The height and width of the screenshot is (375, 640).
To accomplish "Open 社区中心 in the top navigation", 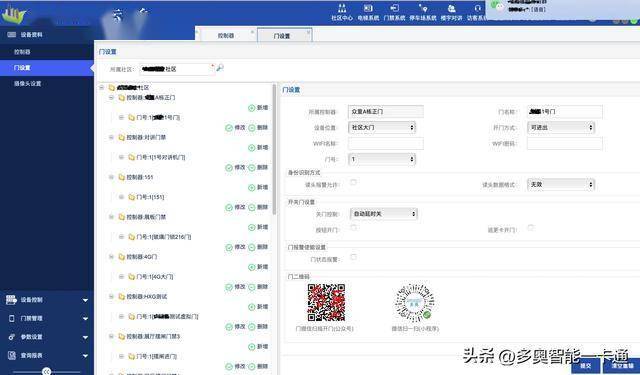I will pyautogui.click(x=342, y=12).
